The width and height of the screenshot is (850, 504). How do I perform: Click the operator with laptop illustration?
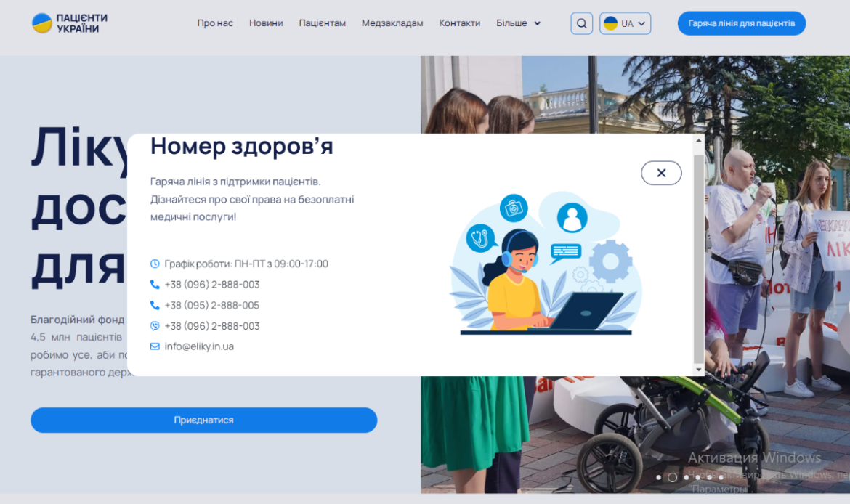(x=546, y=264)
